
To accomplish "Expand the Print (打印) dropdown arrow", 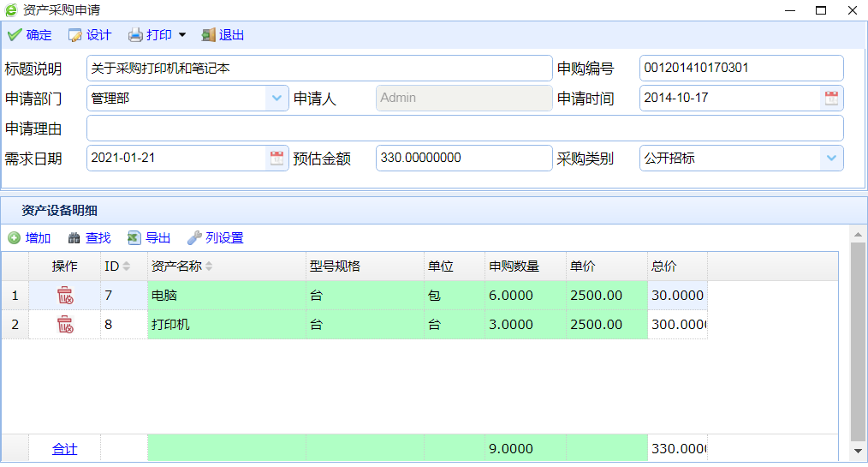I will point(181,36).
